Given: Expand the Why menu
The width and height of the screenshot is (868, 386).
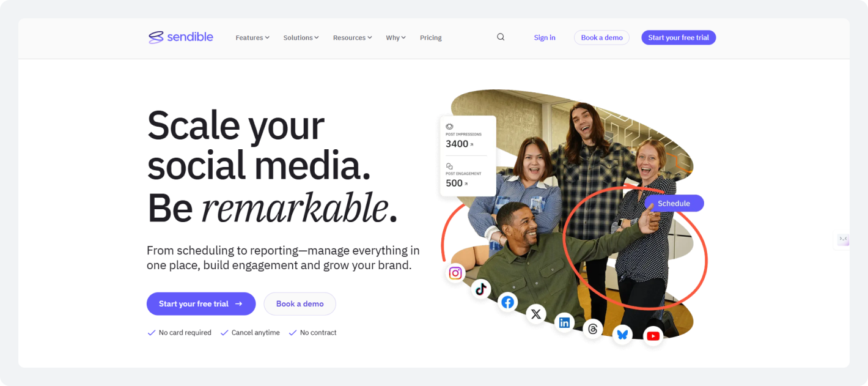Looking at the screenshot, I should pyautogui.click(x=396, y=38).
